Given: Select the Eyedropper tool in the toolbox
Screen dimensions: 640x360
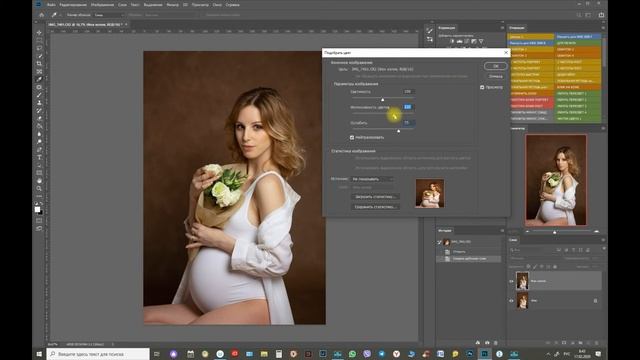Looking at the screenshot, I should pos(39,79).
